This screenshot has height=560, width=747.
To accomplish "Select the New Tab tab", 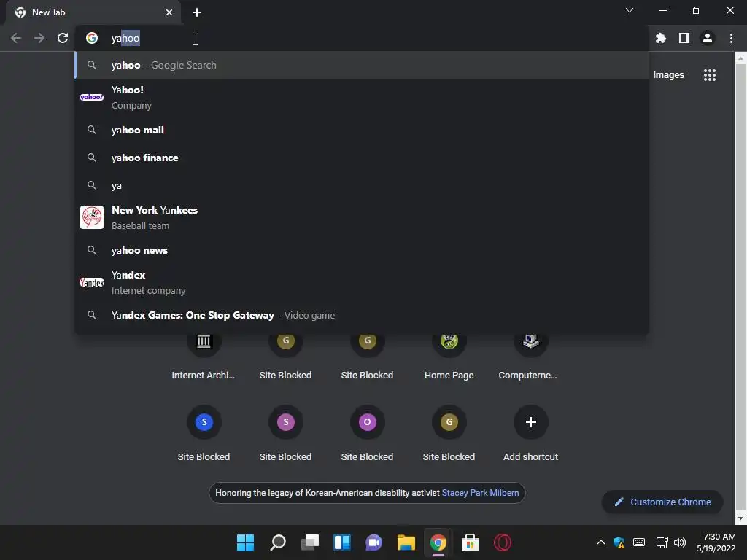I will click(93, 12).
